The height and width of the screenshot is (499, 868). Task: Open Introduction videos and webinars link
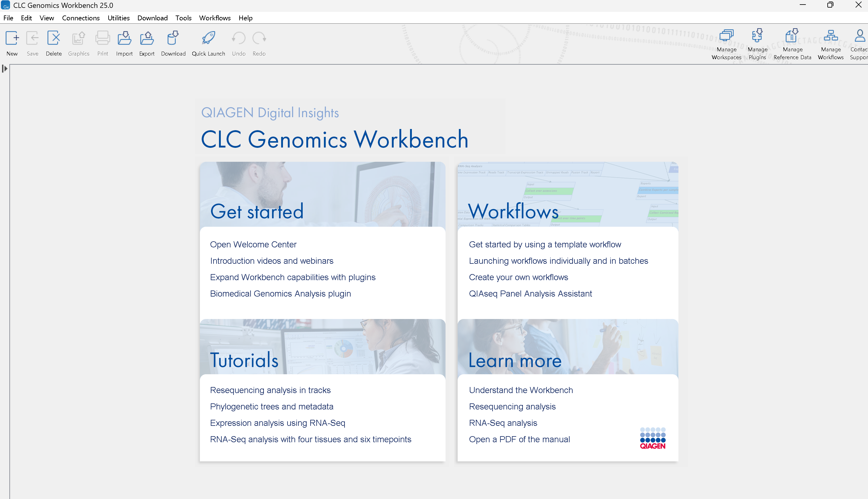[271, 260]
